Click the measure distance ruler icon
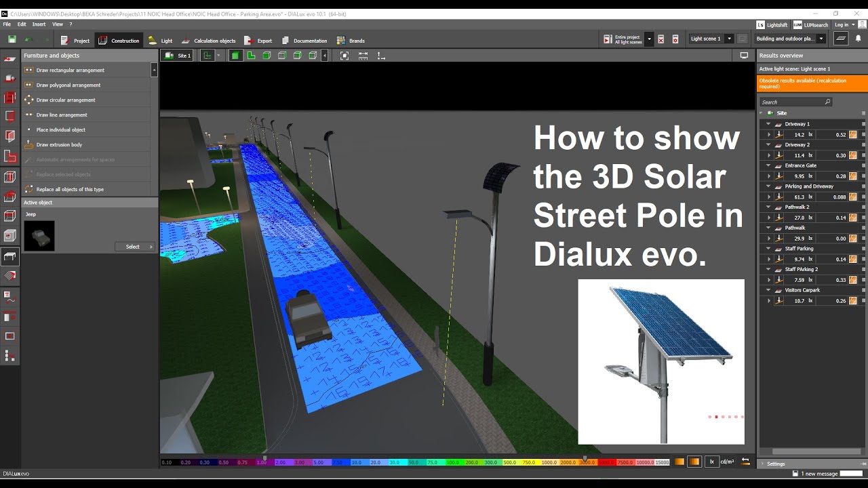Image resolution: width=868 pixels, height=488 pixels. [363, 56]
